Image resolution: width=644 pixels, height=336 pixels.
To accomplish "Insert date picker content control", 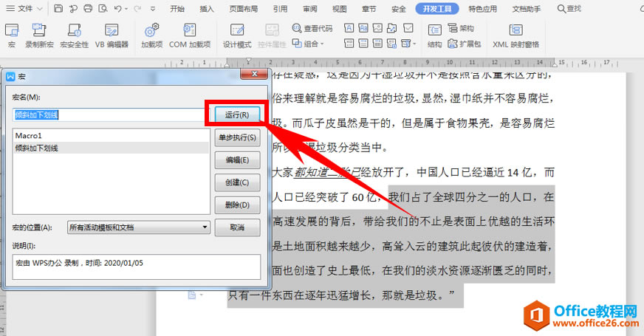I will [x=377, y=43].
